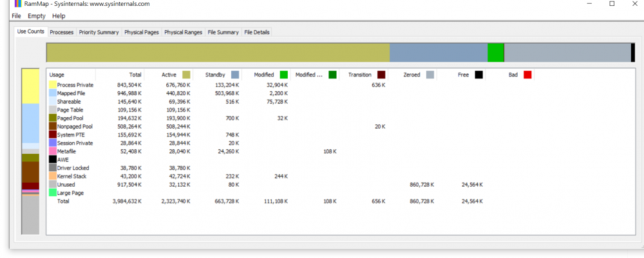The height and width of the screenshot is (258, 644).
Task: Open the Physical Ranges tab
Action: tap(183, 32)
